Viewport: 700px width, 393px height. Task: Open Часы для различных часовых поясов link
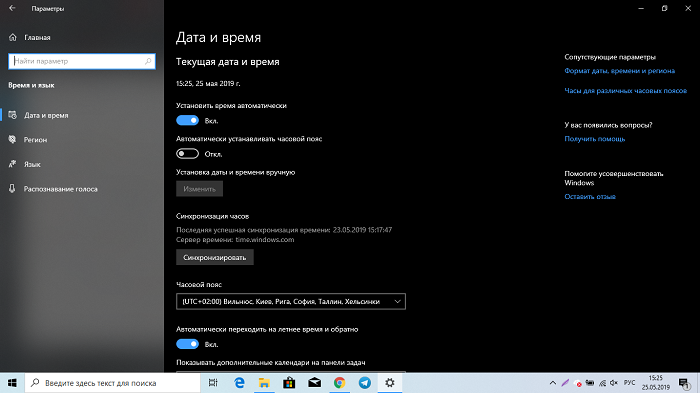click(x=625, y=91)
